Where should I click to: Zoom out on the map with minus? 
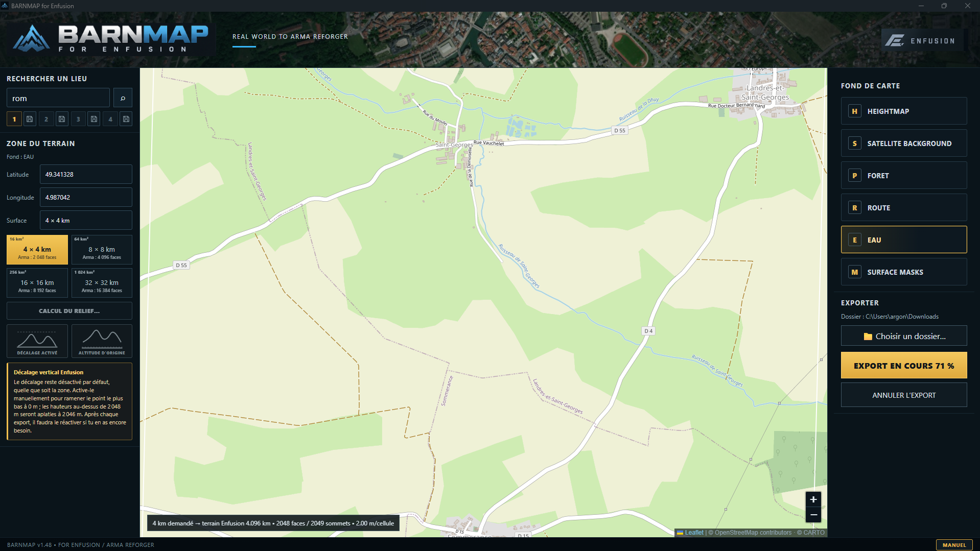click(813, 515)
